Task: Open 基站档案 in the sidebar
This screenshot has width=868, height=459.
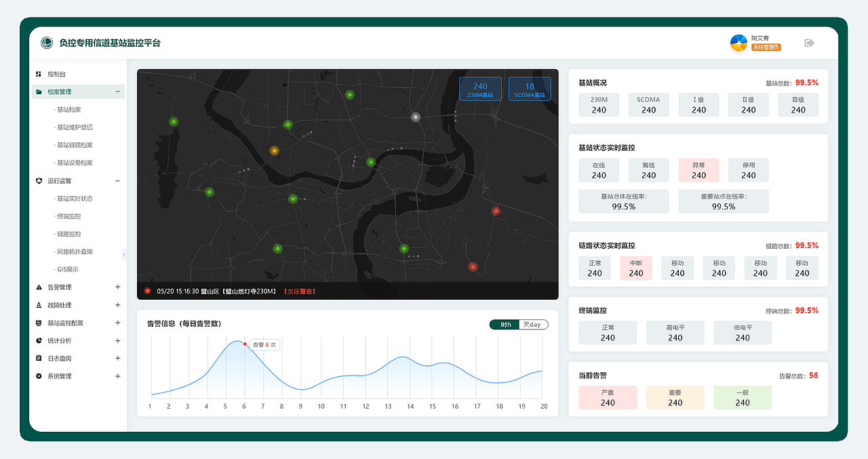Action: [68, 110]
